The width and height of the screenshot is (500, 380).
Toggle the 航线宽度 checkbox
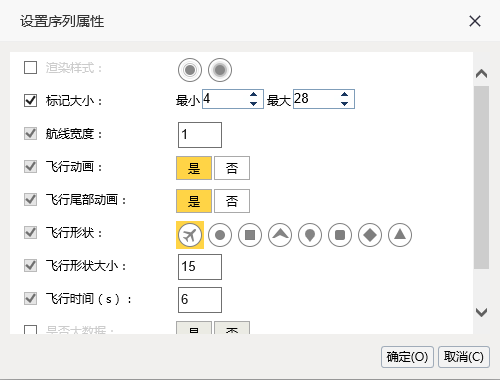(30, 134)
